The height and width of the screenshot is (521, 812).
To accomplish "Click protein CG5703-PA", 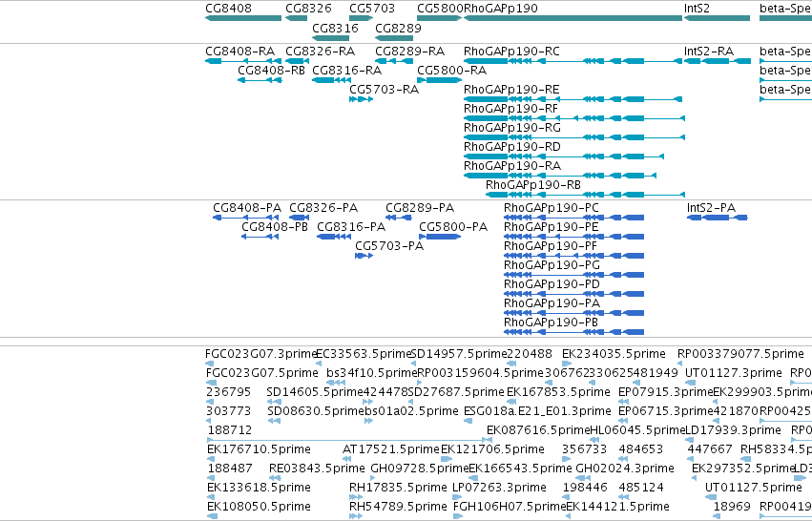I will coord(364,256).
